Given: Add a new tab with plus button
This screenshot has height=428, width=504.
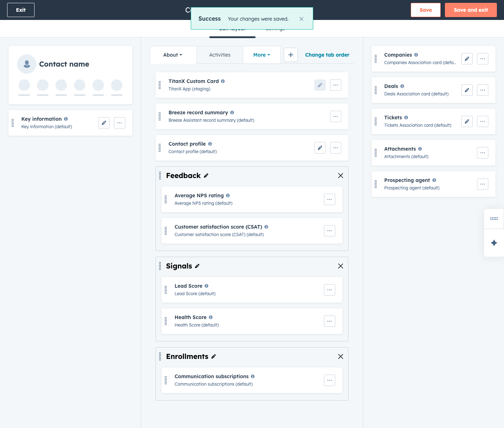Looking at the screenshot, I should [291, 55].
